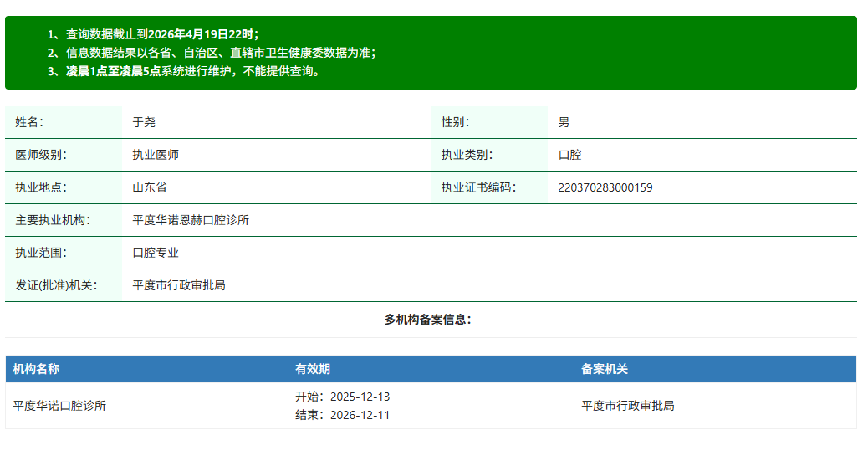Click the 执业证书编码 field label

[x=478, y=187]
